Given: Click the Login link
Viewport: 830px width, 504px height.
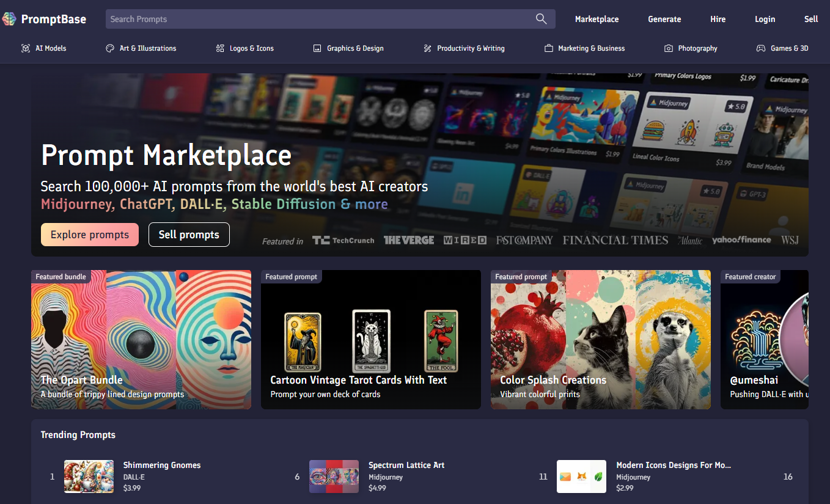Looking at the screenshot, I should tap(765, 19).
